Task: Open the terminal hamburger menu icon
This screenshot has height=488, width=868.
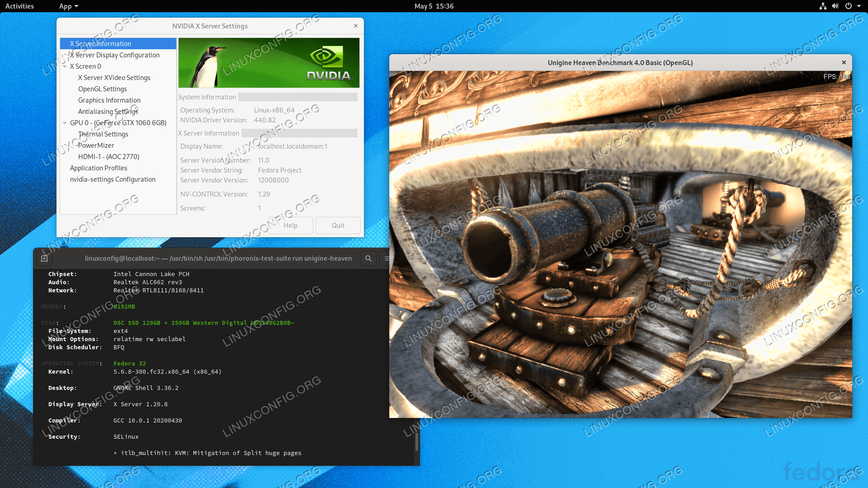Action: click(x=387, y=258)
